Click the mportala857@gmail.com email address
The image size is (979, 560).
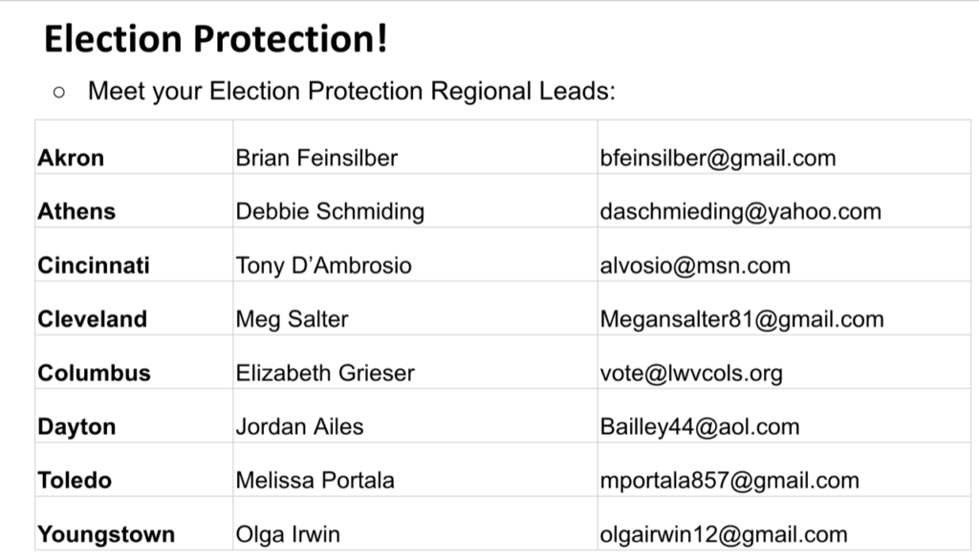(x=729, y=480)
